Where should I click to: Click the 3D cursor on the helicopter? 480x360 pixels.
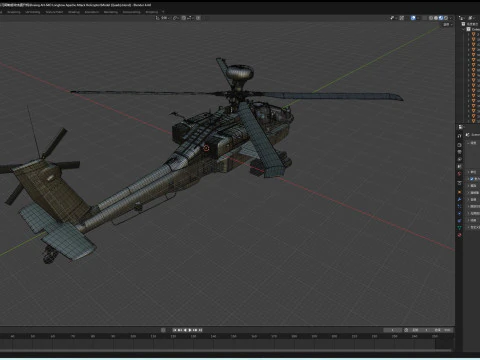[206, 148]
